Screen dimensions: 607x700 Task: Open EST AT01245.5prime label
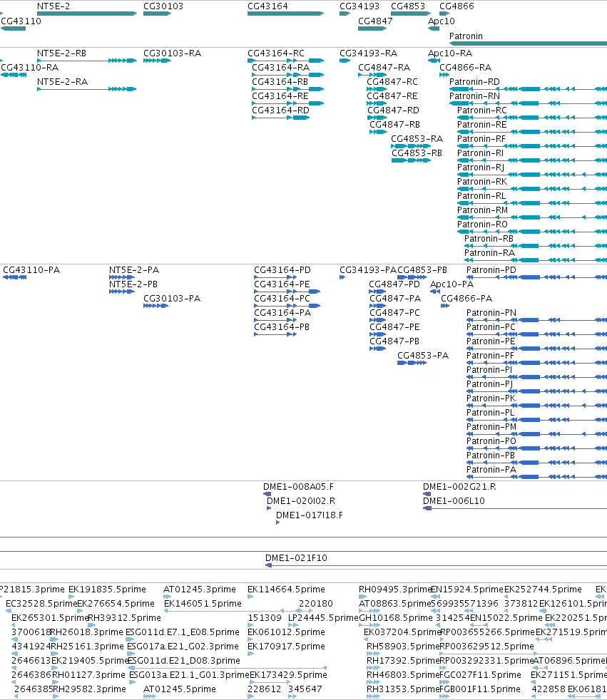pos(180,690)
